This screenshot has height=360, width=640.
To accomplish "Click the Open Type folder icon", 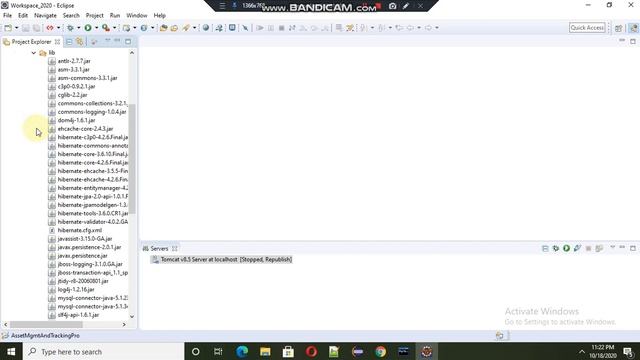I will point(164,28).
